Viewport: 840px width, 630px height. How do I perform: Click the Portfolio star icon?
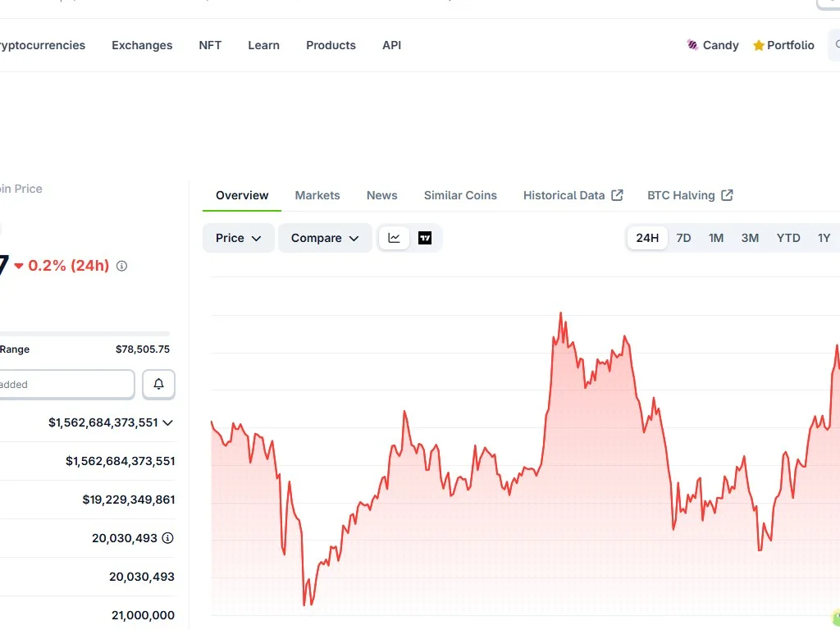coord(758,46)
